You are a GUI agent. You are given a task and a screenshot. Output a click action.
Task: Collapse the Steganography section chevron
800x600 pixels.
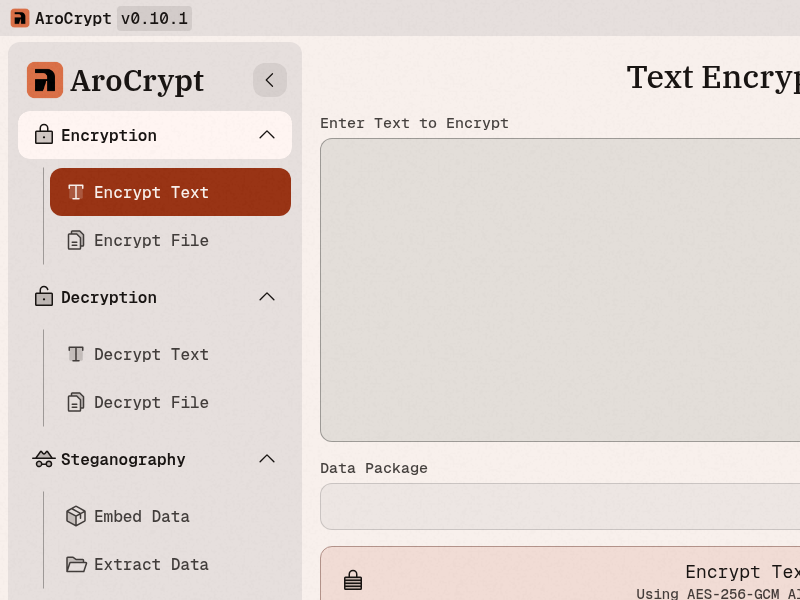267,459
